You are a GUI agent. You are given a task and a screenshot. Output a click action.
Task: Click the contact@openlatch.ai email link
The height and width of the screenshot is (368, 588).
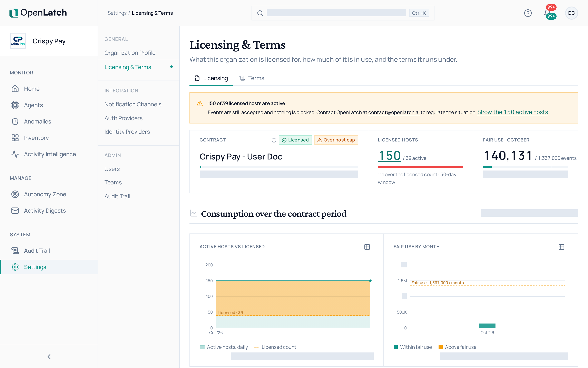pyautogui.click(x=394, y=112)
